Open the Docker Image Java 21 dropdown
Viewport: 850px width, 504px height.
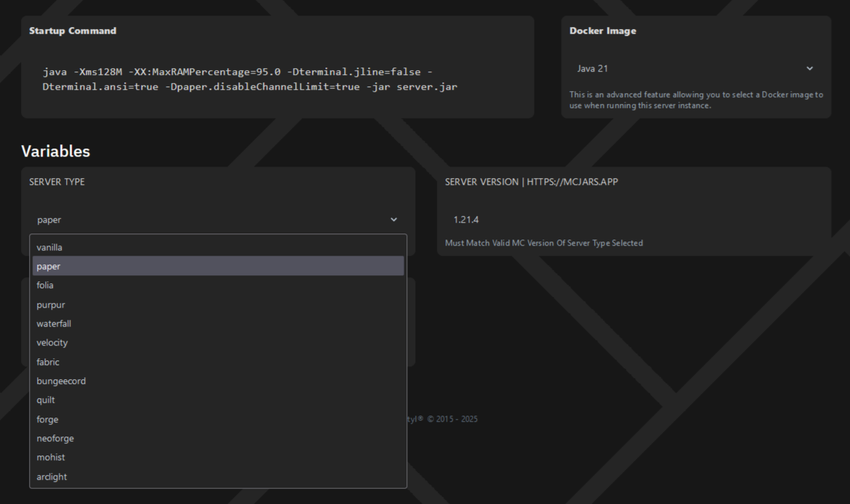coord(695,68)
